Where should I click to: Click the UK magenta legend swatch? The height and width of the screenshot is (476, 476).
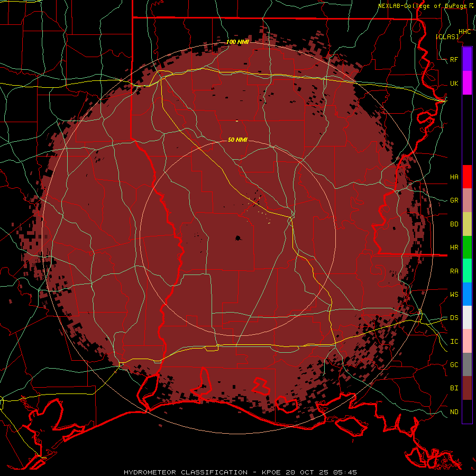click(467, 83)
